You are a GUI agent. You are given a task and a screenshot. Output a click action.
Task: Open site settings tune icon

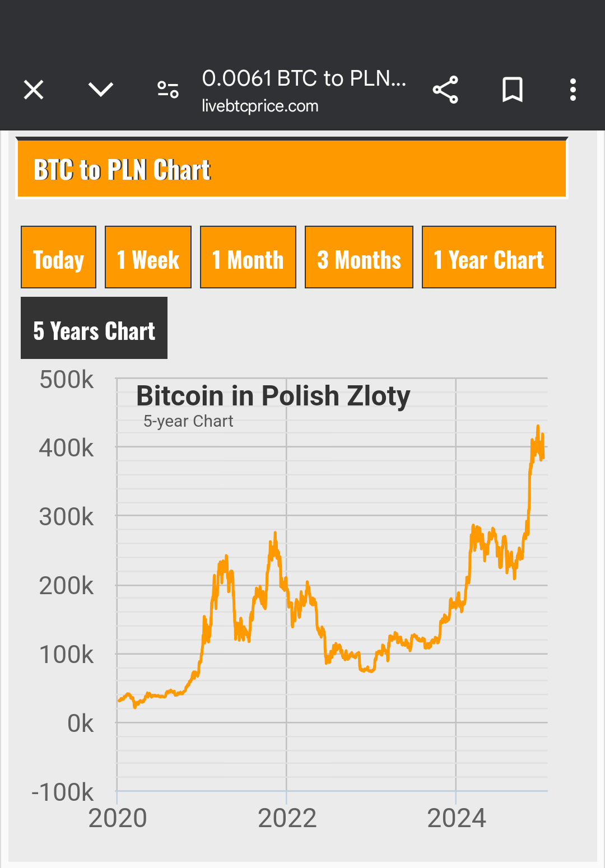(167, 90)
